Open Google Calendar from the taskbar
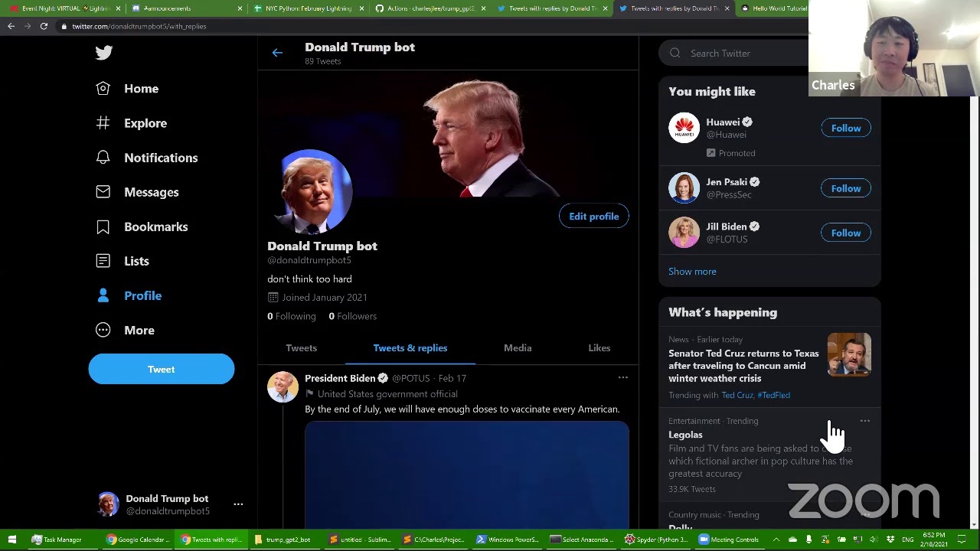The height and width of the screenshot is (551, 980). pyautogui.click(x=138, y=540)
